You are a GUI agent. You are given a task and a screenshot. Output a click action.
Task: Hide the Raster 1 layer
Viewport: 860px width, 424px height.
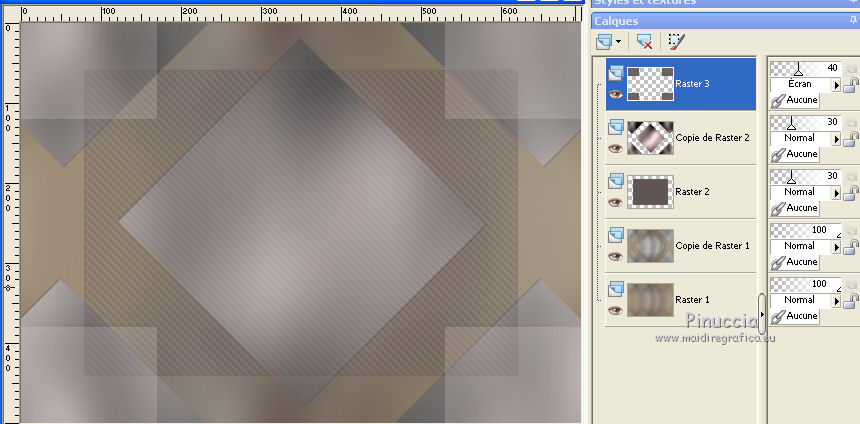coord(615,310)
